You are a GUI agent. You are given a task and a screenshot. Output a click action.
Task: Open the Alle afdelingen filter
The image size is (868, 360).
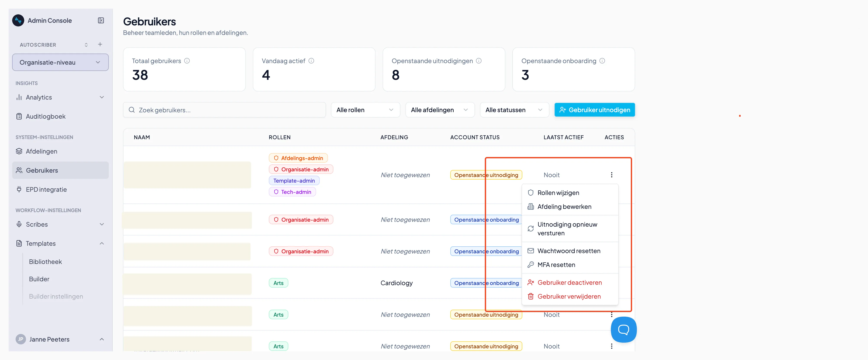click(x=440, y=110)
